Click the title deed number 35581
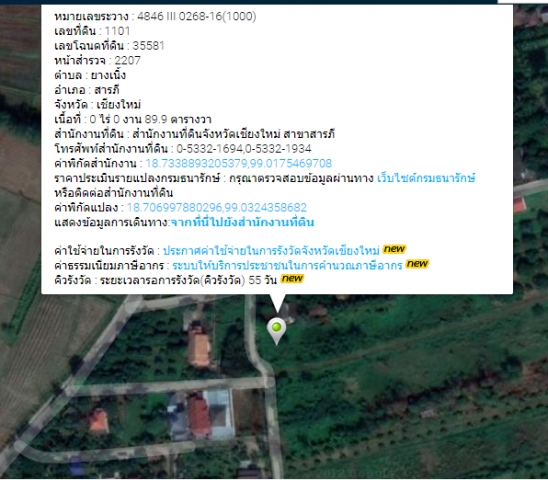This screenshot has width=548, height=480. coord(148,46)
